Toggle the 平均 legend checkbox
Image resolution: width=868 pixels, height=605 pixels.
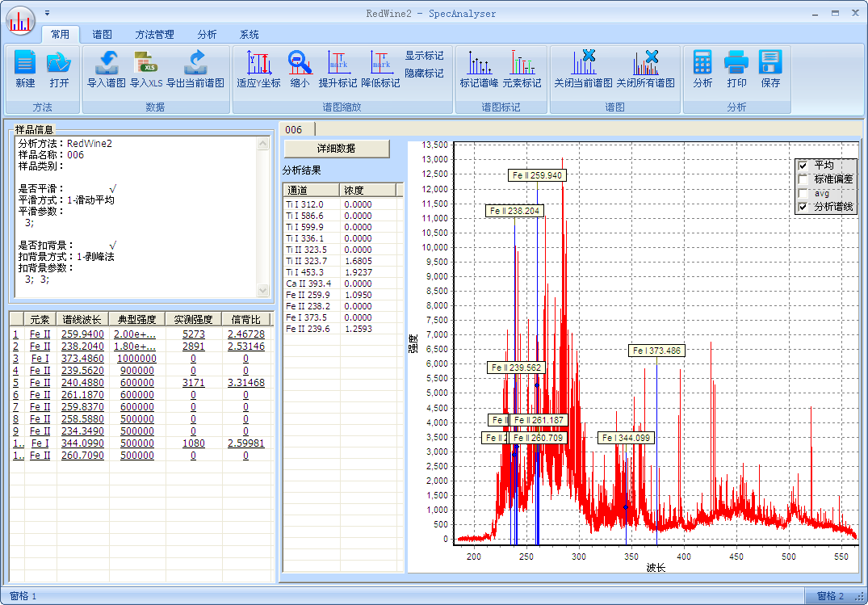tap(803, 165)
